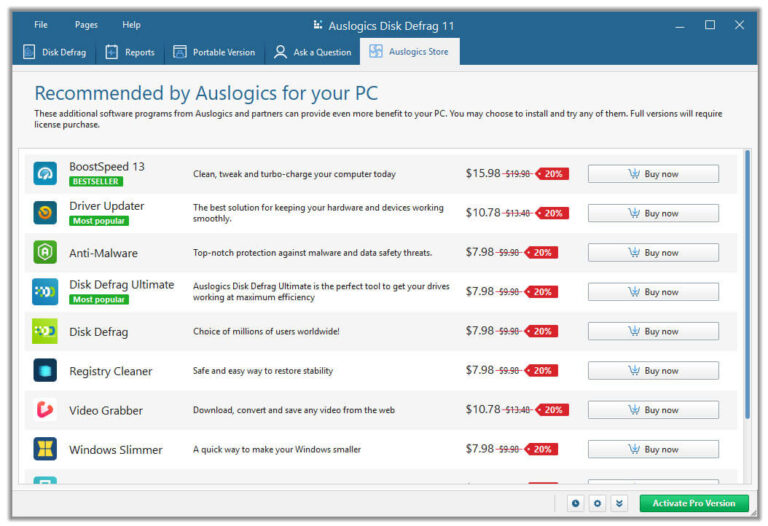Click Most popular badge under Driver Updater

point(99,221)
